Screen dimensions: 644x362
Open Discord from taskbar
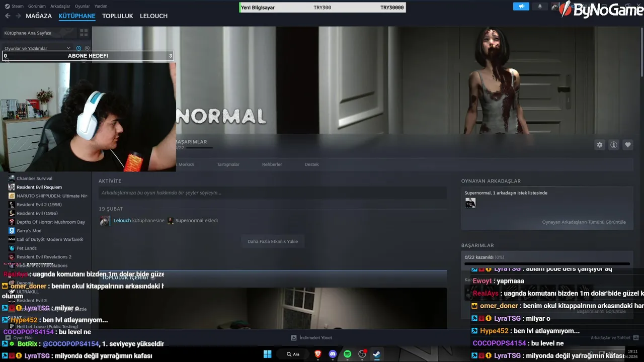[x=333, y=354]
